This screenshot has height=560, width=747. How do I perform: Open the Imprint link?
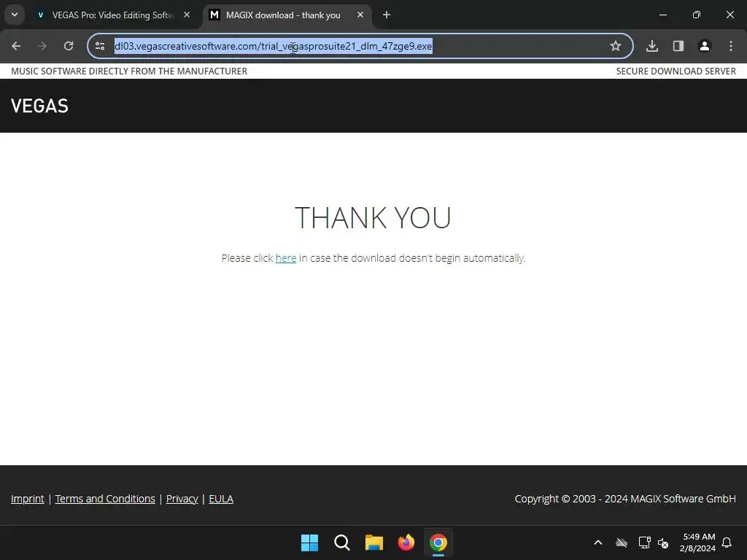28,499
